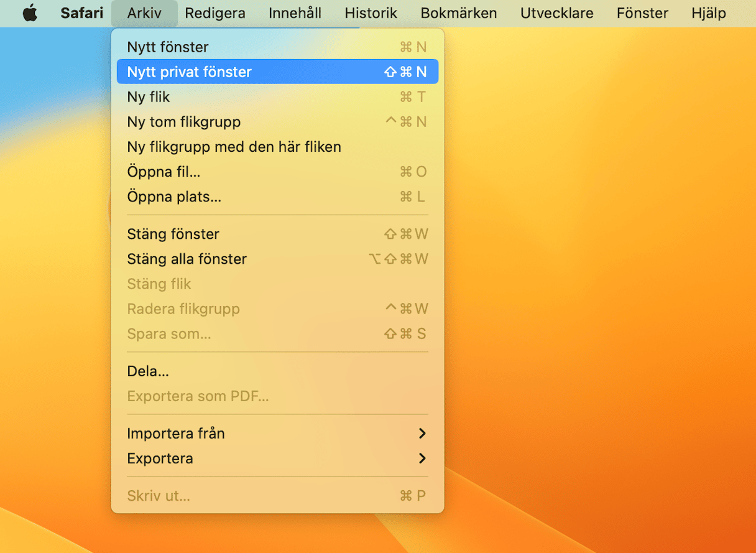Open the Fönster menu
The image size is (756, 553).
642,13
